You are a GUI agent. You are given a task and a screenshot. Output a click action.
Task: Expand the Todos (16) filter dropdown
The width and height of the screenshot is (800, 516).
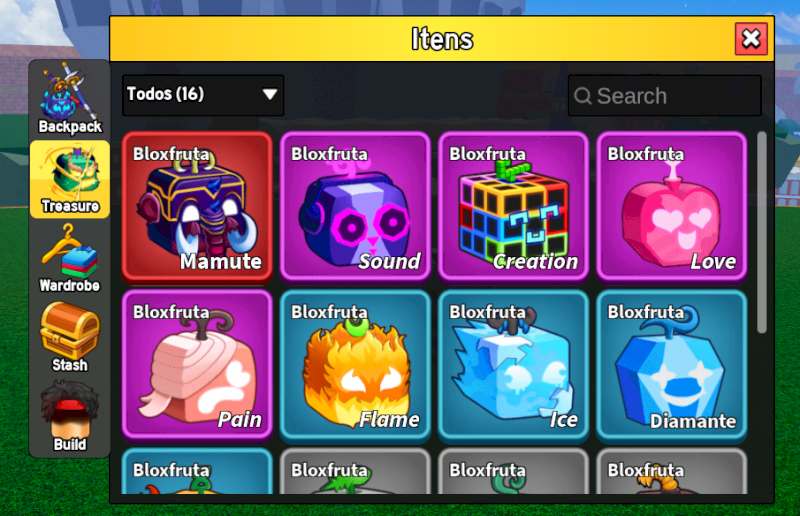(x=203, y=95)
